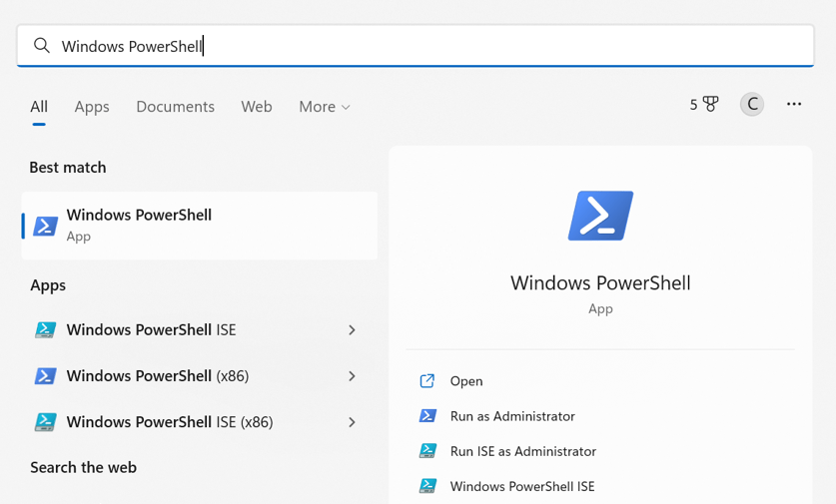Click the Windows PowerShell ISE (x86) app icon
The width and height of the screenshot is (836, 504).
click(45, 422)
